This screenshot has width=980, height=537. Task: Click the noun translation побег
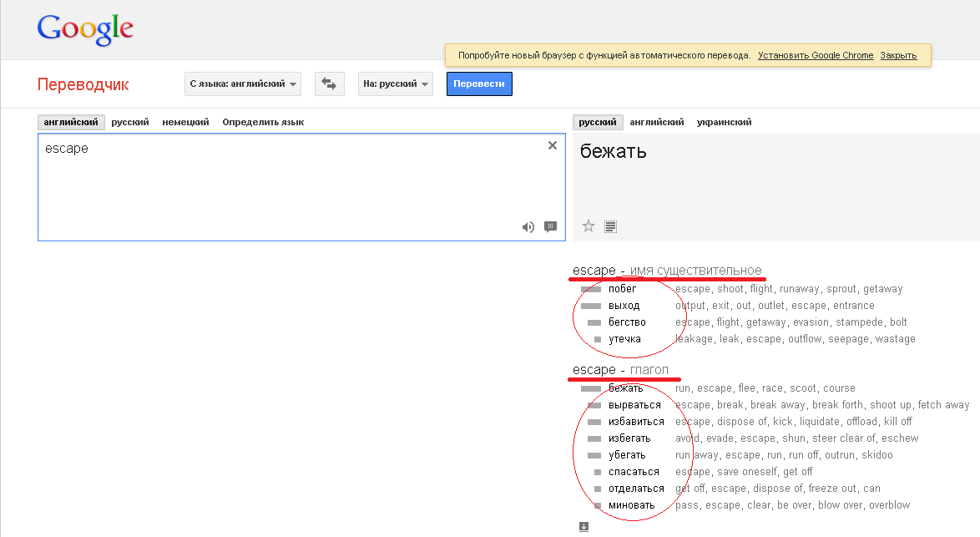(x=623, y=289)
